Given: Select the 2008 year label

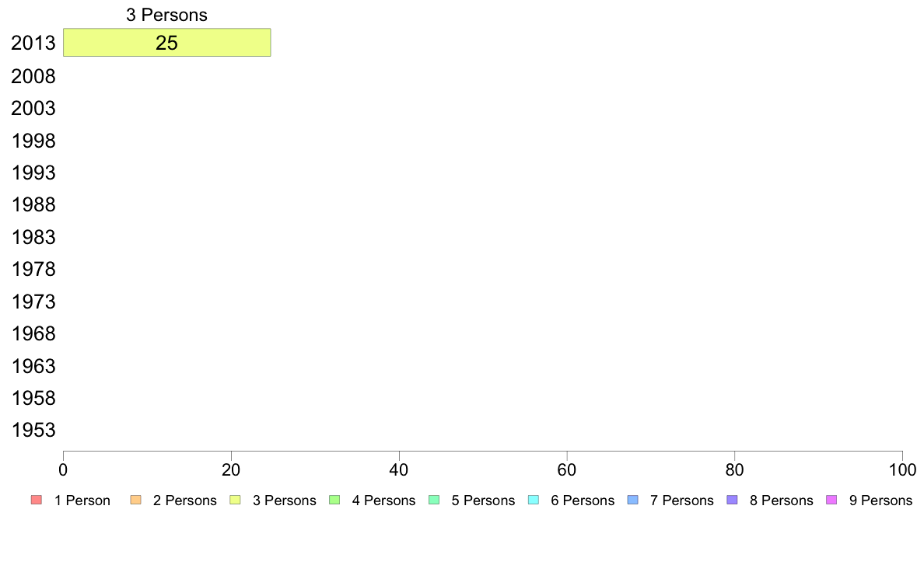Looking at the screenshot, I should pos(33,77).
